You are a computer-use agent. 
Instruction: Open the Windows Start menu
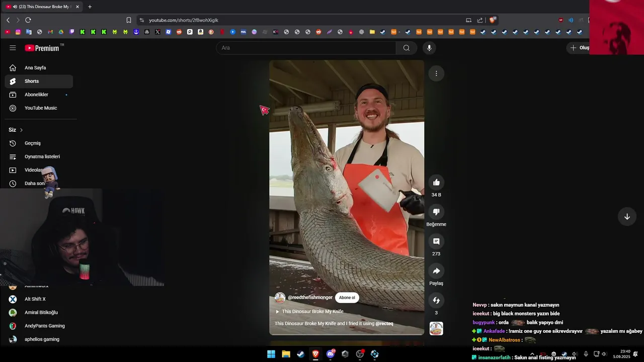tap(271, 354)
